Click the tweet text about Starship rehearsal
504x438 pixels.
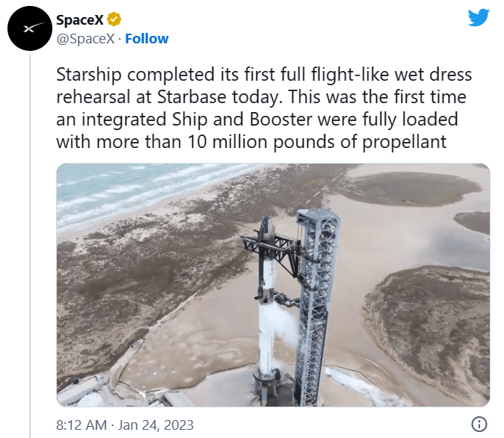click(263, 108)
